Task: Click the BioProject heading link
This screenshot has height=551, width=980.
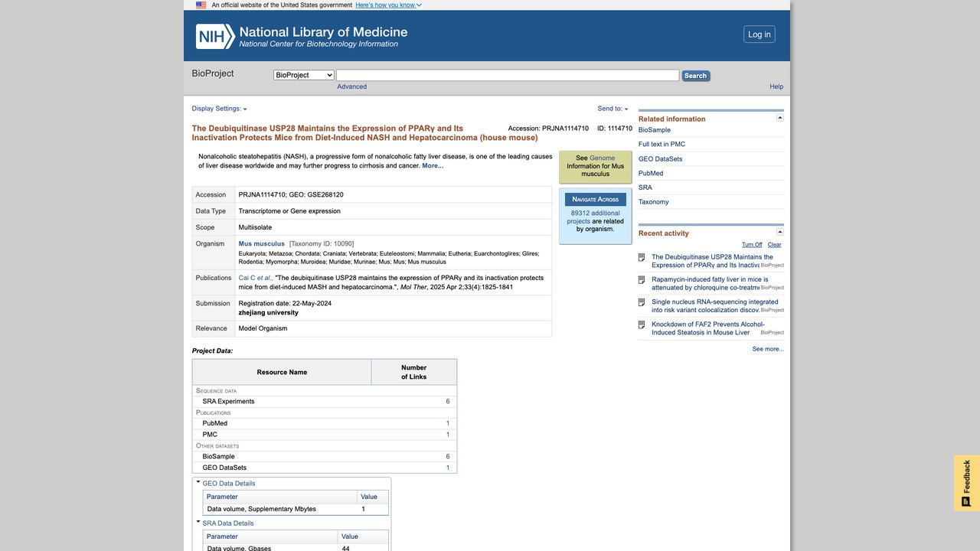Action: coord(213,73)
